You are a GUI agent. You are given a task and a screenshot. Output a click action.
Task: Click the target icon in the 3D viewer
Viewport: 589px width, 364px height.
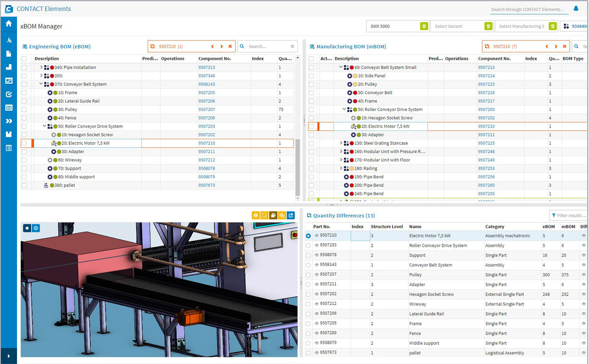coord(36,228)
